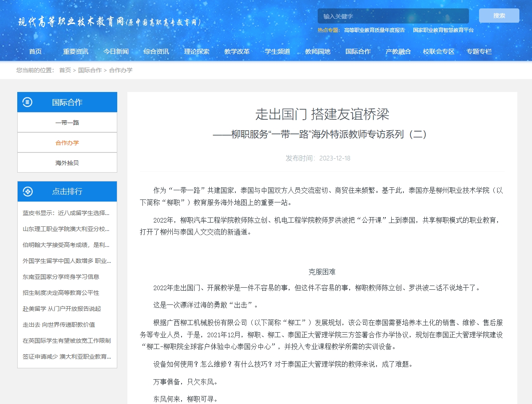Viewport: 532px width, 404px height.
Task: Click the keyword search input field
Action: pyautogui.click(x=392, y=16)
